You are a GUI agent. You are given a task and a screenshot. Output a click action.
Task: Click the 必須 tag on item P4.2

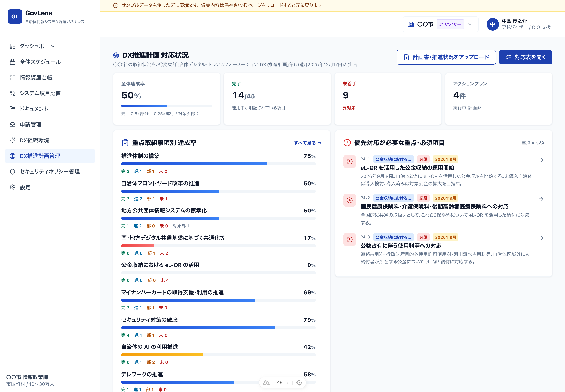click(x=423, y=198)
